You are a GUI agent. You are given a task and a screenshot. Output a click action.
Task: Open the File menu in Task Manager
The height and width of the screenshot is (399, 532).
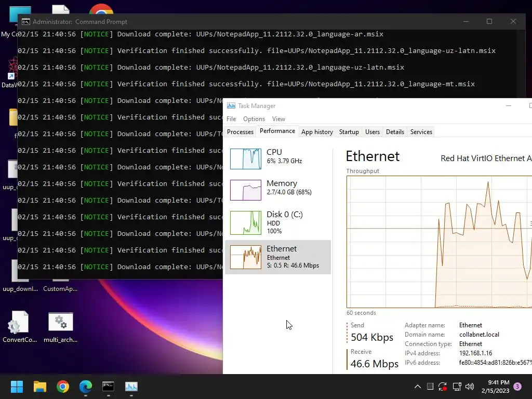(231, 119)
